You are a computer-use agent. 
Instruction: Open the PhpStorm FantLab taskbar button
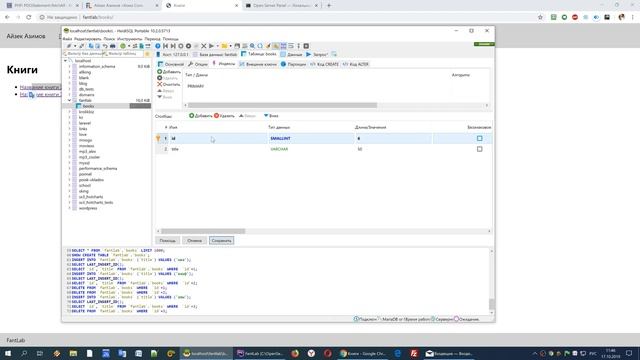coord(260,353)
